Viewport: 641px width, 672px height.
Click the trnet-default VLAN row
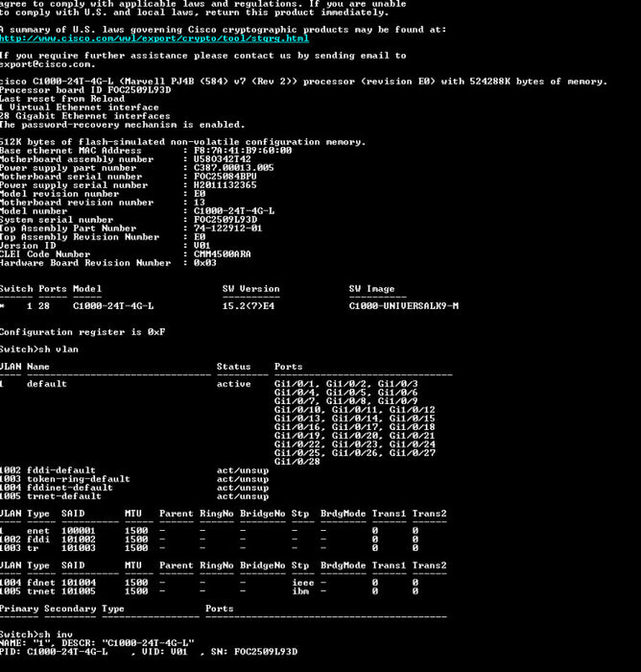coord(134,496)
